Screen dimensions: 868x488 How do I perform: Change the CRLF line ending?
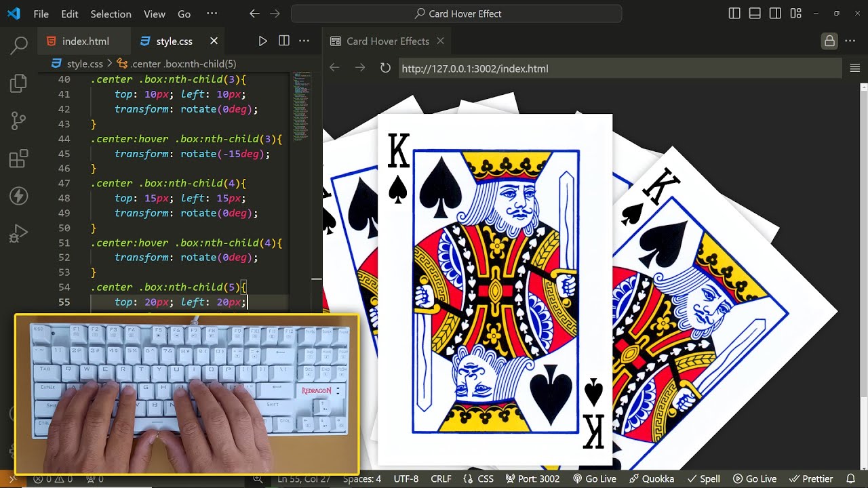[x=441, y=479]
